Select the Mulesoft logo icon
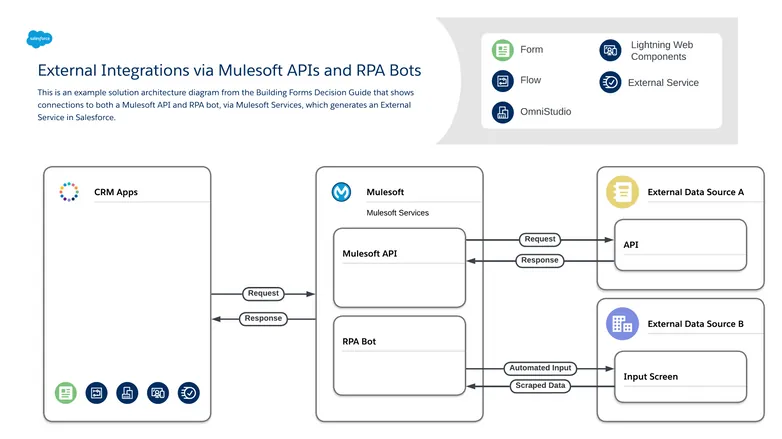Viewport: 782px width, 439px height. point(341,192)
